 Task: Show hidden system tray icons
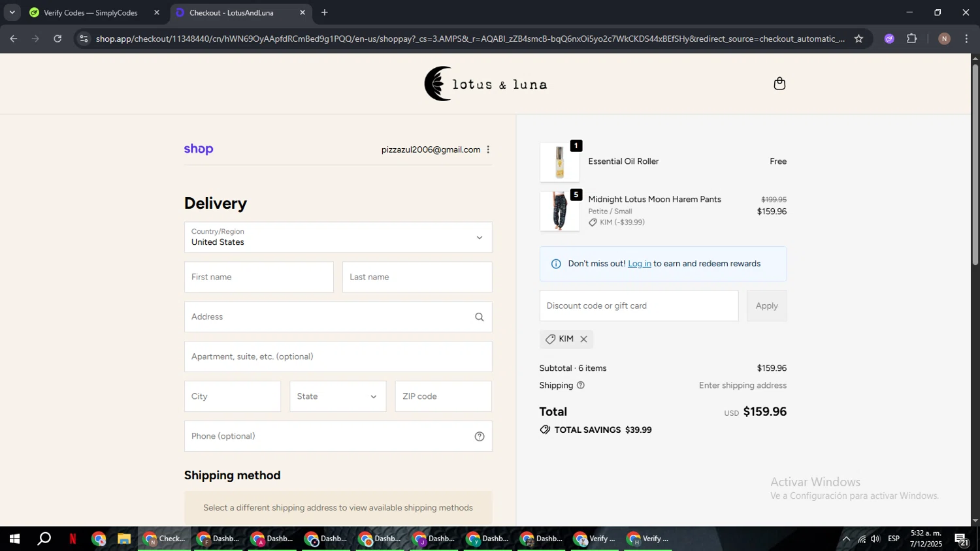[x=846, y=539]
